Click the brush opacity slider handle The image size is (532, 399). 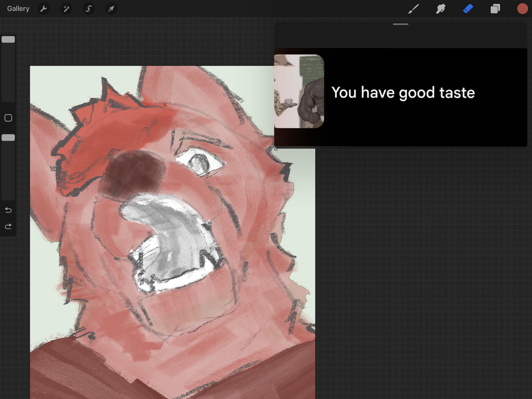pyautogui.click(x=8, y=138)
